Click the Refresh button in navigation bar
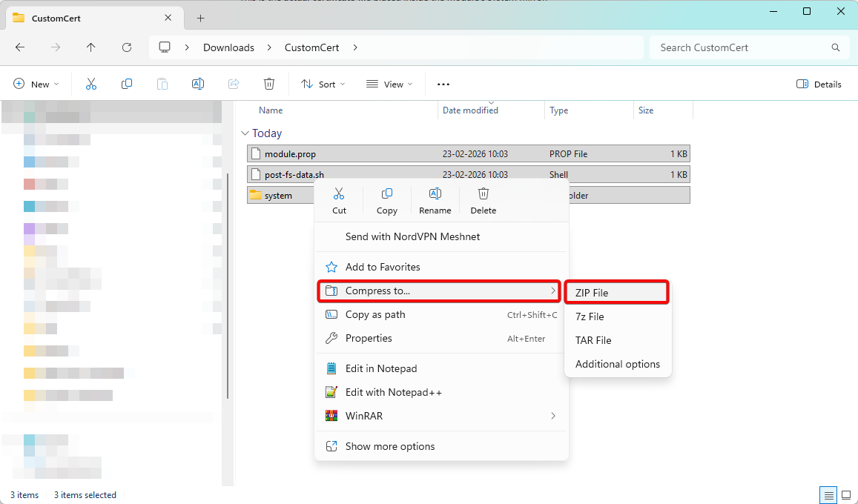858x504 pixels. (x=127, y=47)
